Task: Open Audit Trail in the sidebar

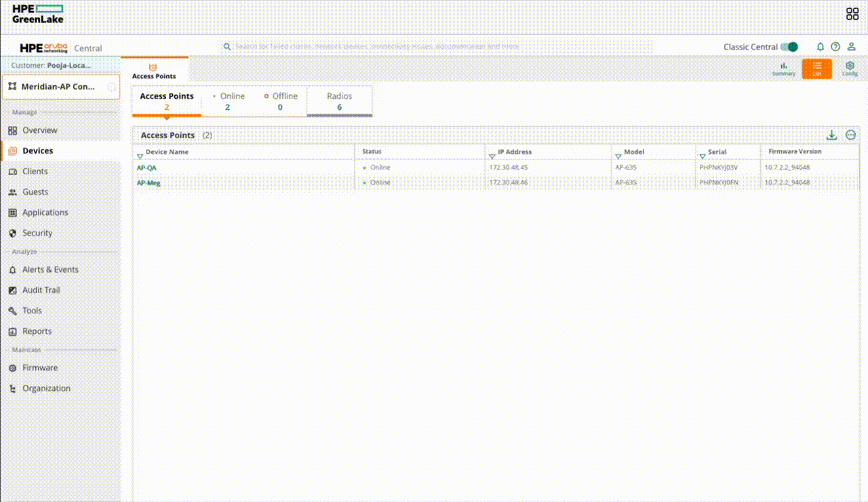Action: (x=41, y=290)
